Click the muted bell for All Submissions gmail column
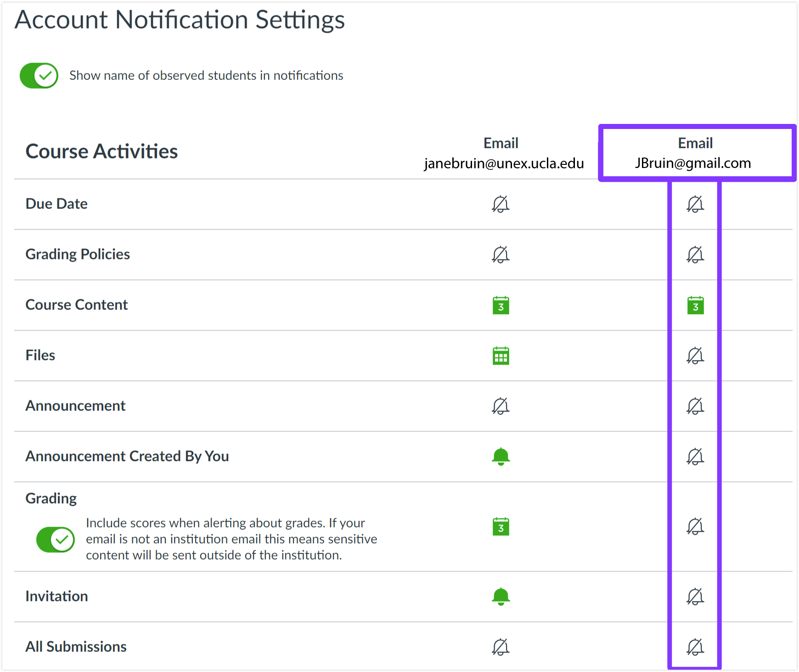This screenshot has width=799, height=672. tap(695, 647)
